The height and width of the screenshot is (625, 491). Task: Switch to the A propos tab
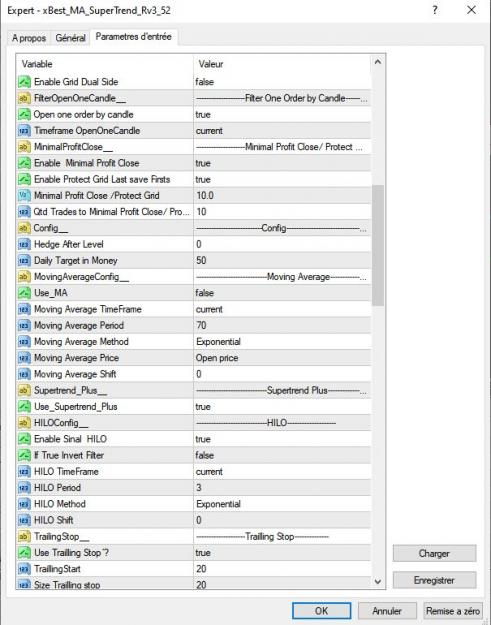[x=29, y=38]
